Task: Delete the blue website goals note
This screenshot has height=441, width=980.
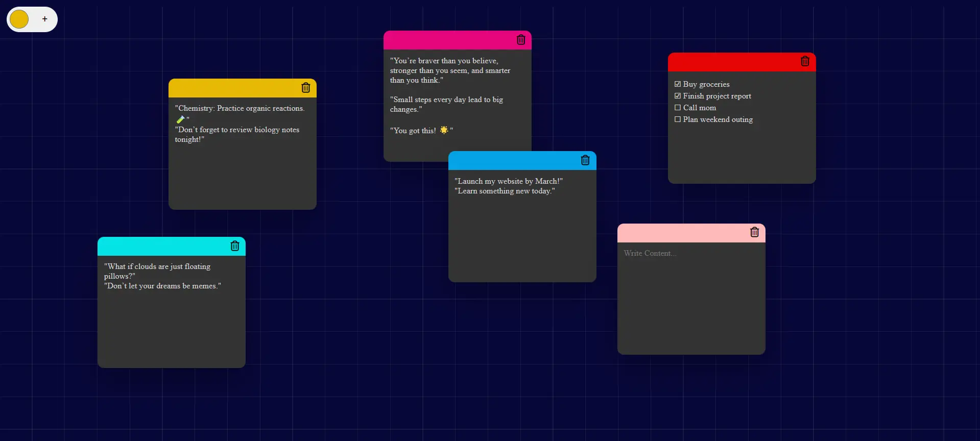Action: 585,160
